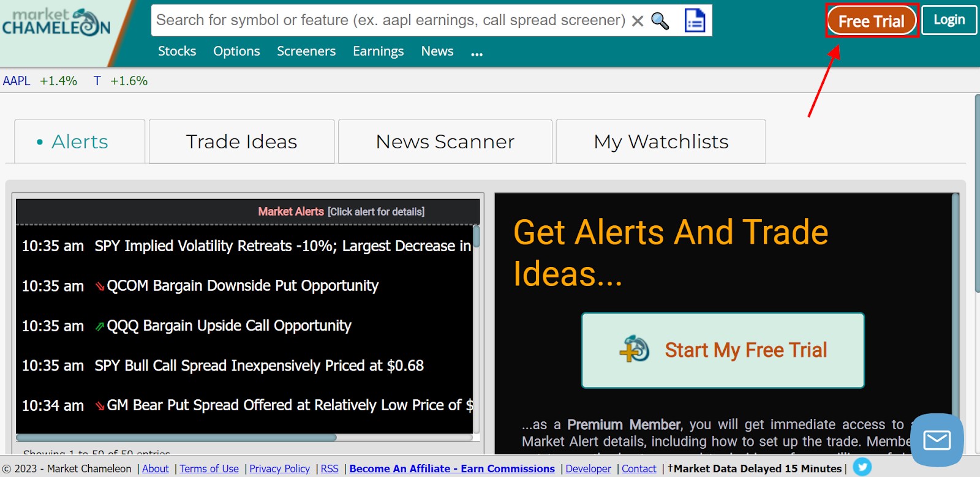
Task: Switch to the Alerts tab
Action: 80,141
